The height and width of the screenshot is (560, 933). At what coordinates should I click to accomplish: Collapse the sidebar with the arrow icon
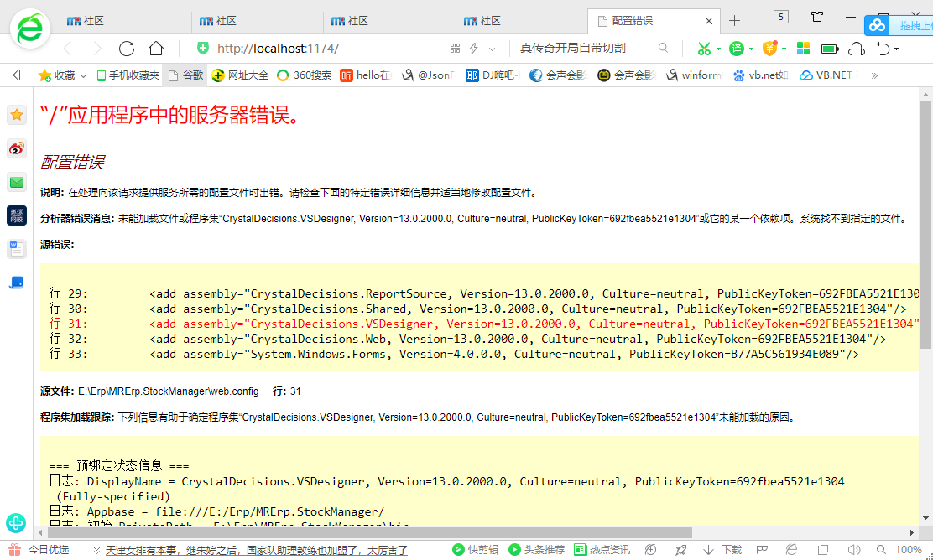17,75
